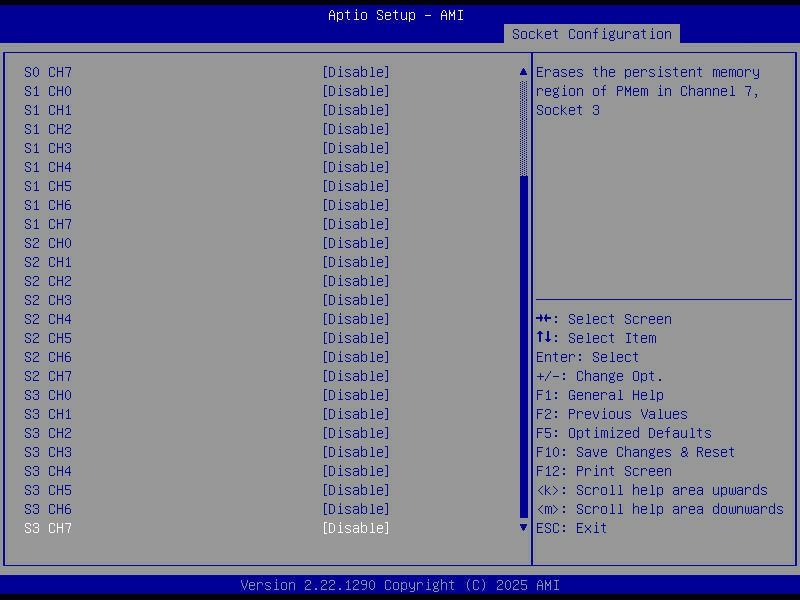Image resolution: width=800 pixels, height=600 pixels.
Task: Open the S1 CH6 Disable option
Action: click(x=356, y=205)
